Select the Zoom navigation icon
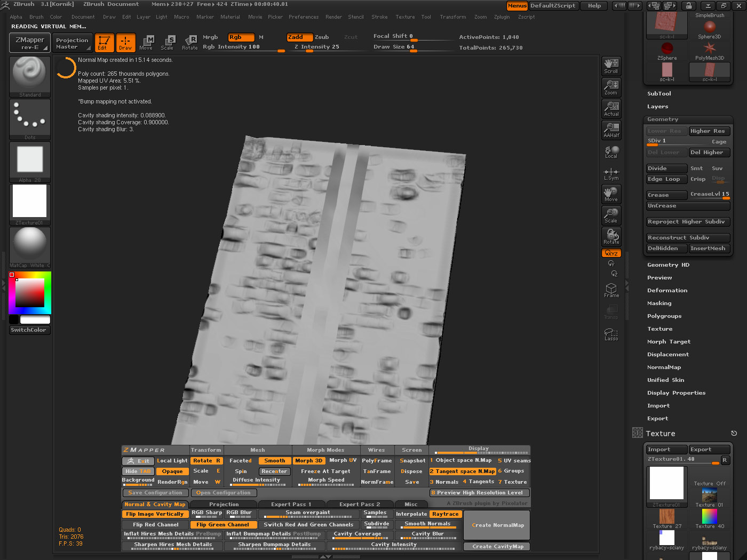747x560 pixels. pos(611,87)
